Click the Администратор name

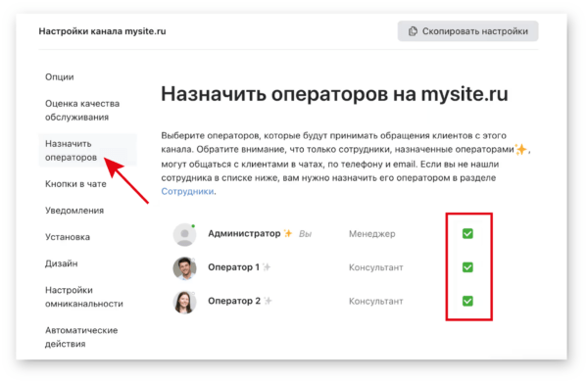click(244, 233)
